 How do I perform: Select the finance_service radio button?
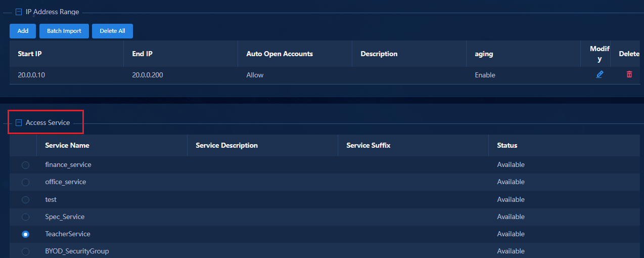pos(25,165)
